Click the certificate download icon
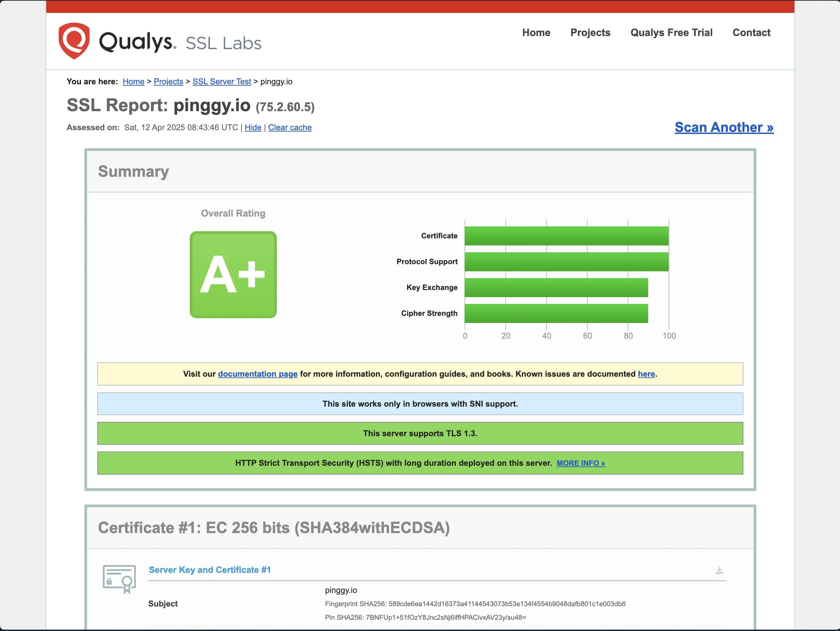Viewport: 840px width, 631px height. coord(719,570)
